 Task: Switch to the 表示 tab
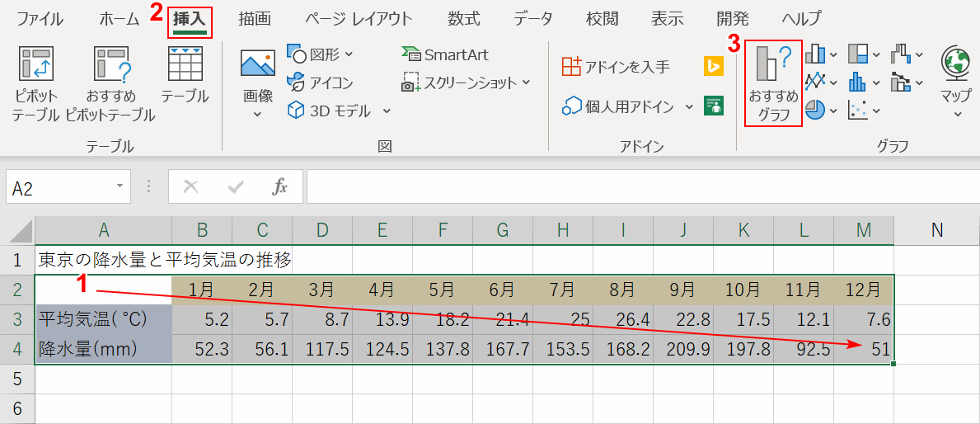tap(667, 19)
